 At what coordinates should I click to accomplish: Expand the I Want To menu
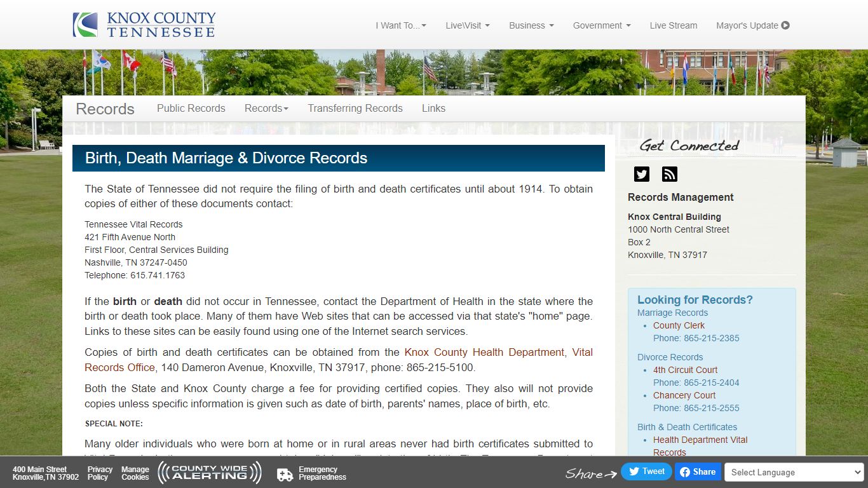point(401,25)
